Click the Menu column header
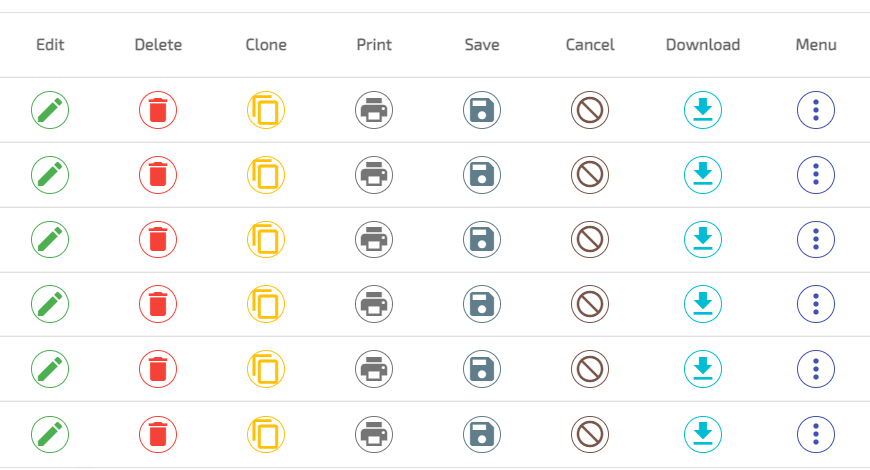The height and width of the screenshot is (470, 870). (816, 44)
